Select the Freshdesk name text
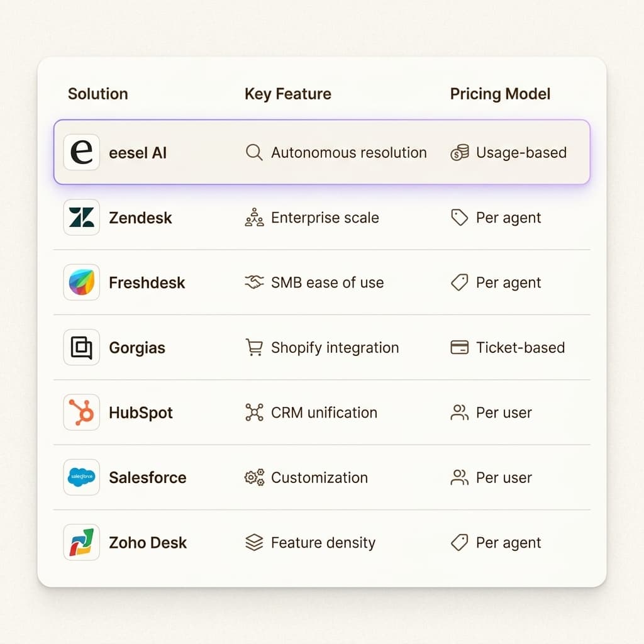Viewport: 644px width, 644px height. click(x=147, y=282)
